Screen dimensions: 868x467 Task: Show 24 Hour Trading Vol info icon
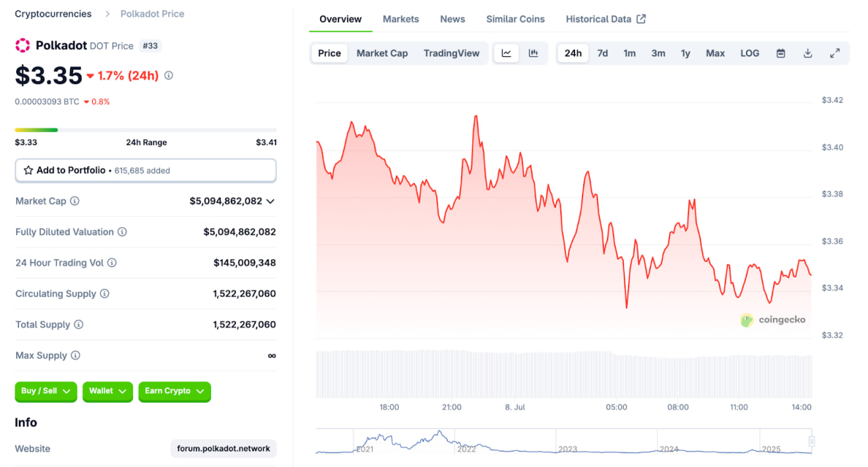pos(112,263)
